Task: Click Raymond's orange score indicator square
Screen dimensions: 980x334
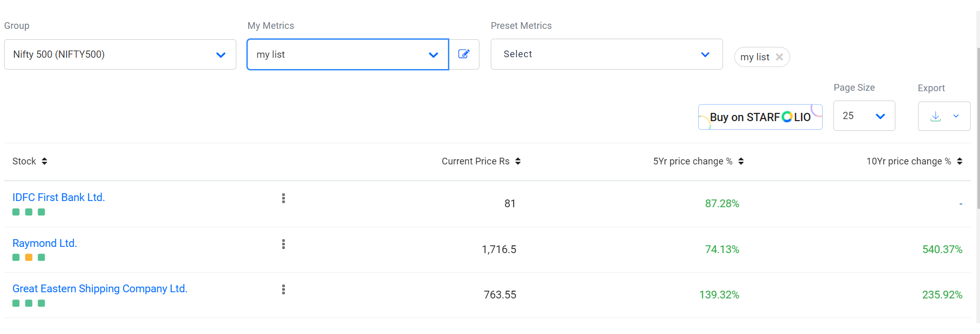Action: [29, 257]
